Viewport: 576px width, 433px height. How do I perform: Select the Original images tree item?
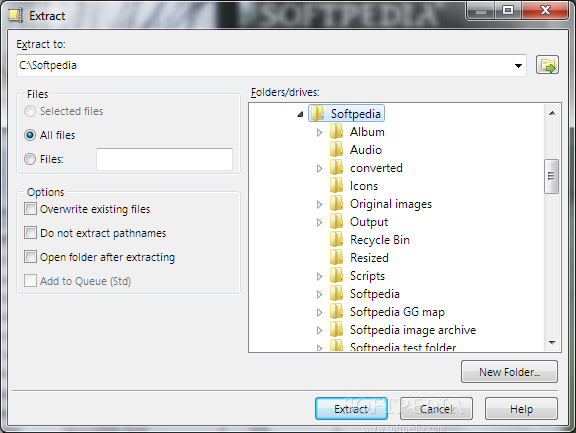391,203
